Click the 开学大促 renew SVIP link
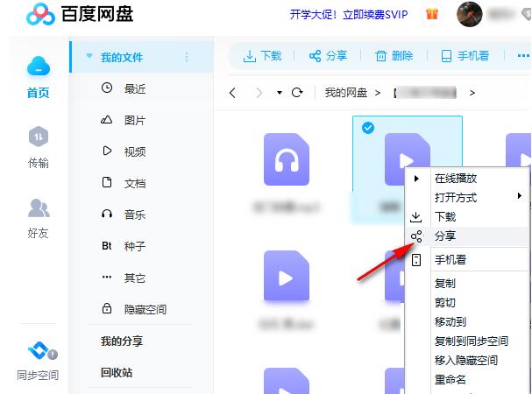 pyautogui.click(x=350, y=14)
